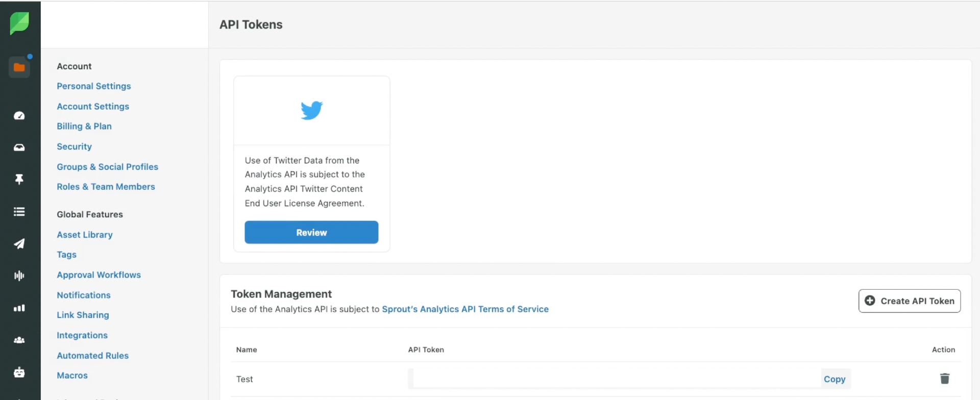980x400 pixels.
Task: Click the Account section heading
Action: [75, 66]
